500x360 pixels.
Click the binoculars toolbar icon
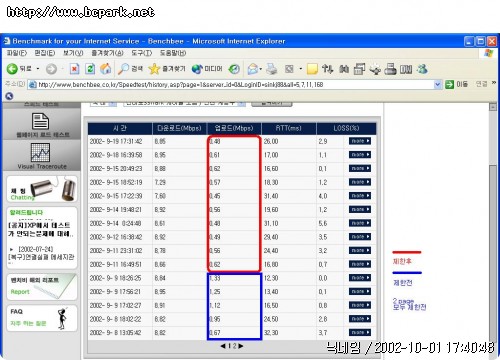(344, 69)
